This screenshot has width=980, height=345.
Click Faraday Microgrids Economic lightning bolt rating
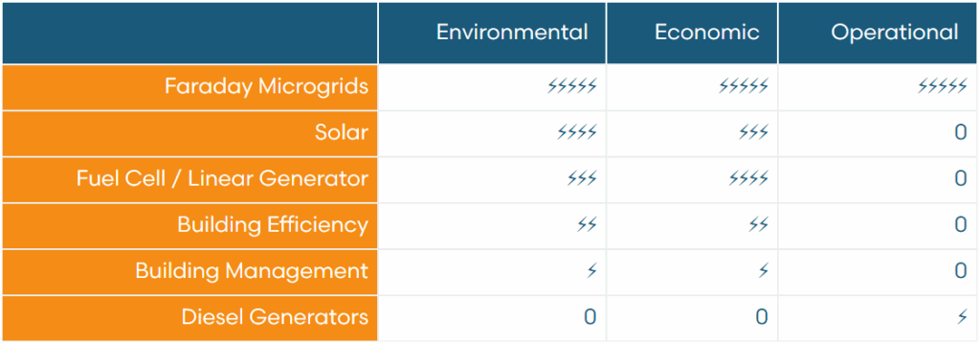tap(743, 86)
